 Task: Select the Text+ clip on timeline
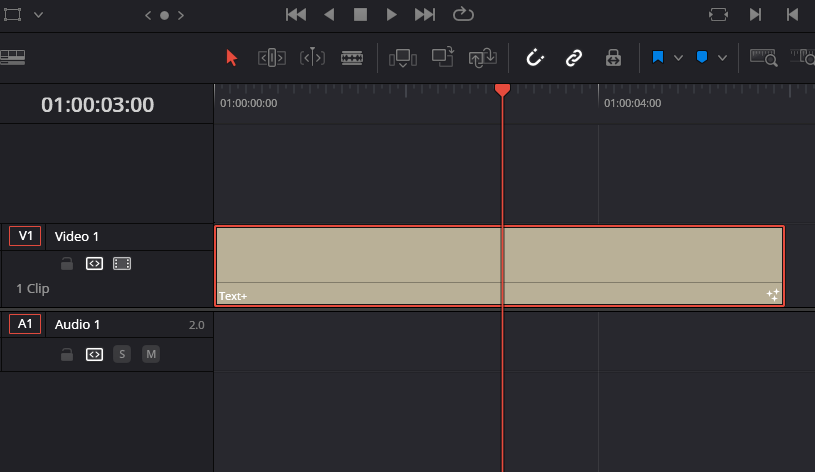(x=499, y=266)
